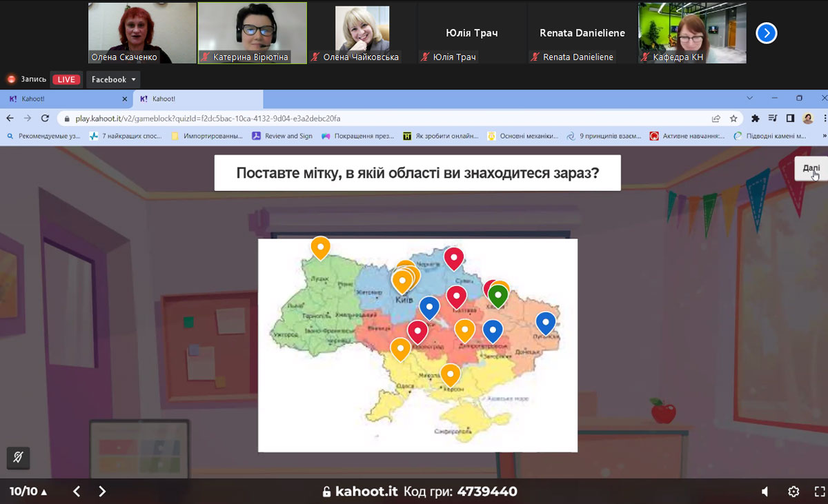Open Kahoot settings gear icon
828x504 pixels.
coord(793,492)
